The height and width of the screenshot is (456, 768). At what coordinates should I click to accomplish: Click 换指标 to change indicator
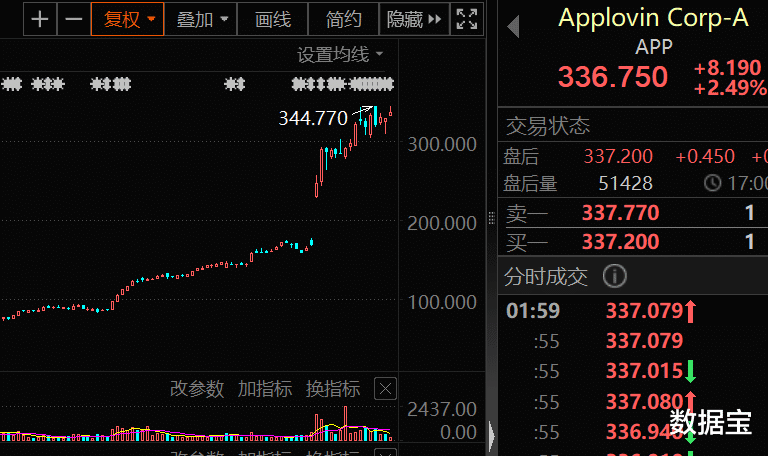(x=332, y=389)
